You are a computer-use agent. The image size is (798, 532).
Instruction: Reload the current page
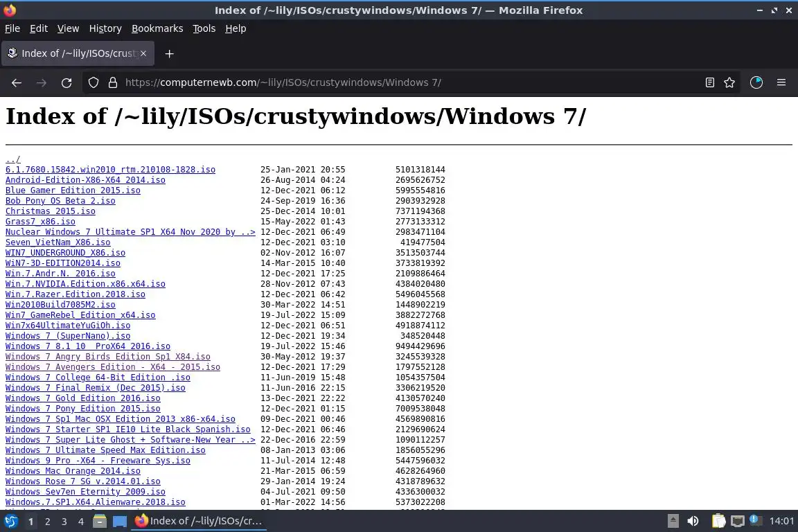coord(66,82)
